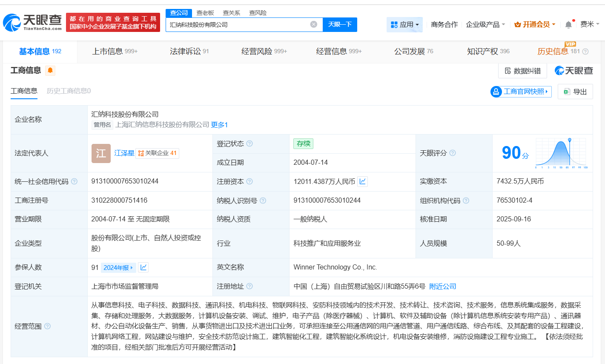This screenshot has width=605, height=364.
Task: Click the bell icon beside 工商信息 heading
Action: tap(50, 71)
